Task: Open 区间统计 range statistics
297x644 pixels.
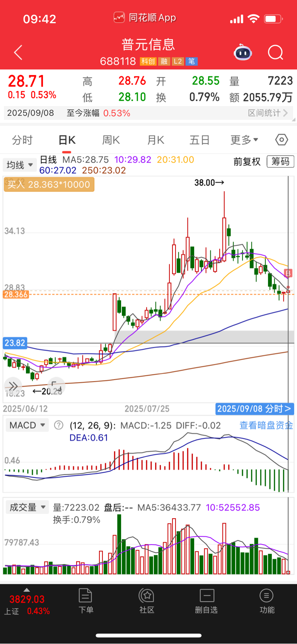Action: coord(268,113)
